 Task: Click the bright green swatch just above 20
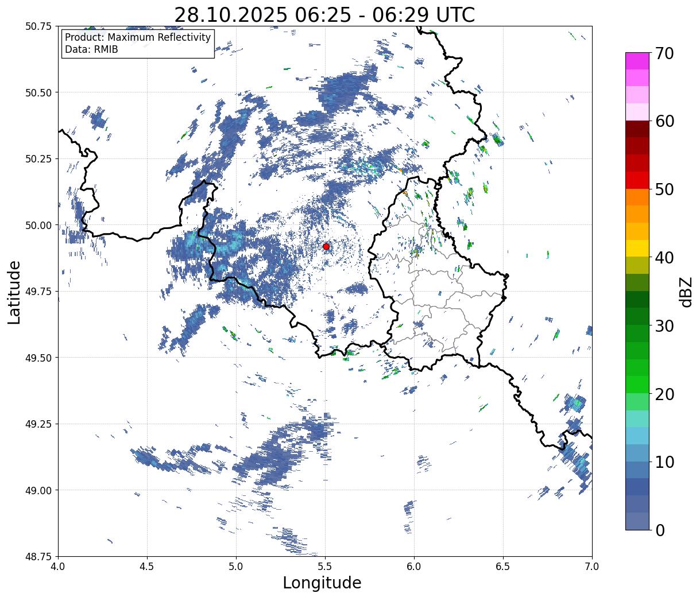point(637,385)
